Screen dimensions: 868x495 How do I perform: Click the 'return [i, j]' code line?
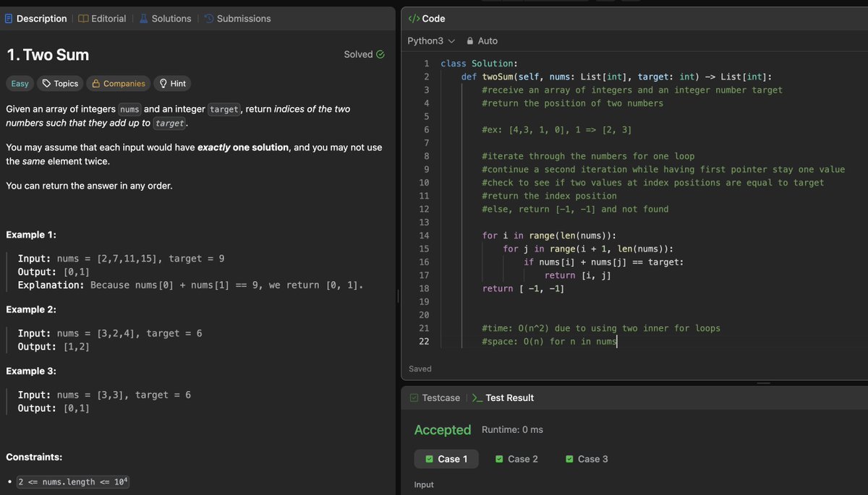[578, 275]
